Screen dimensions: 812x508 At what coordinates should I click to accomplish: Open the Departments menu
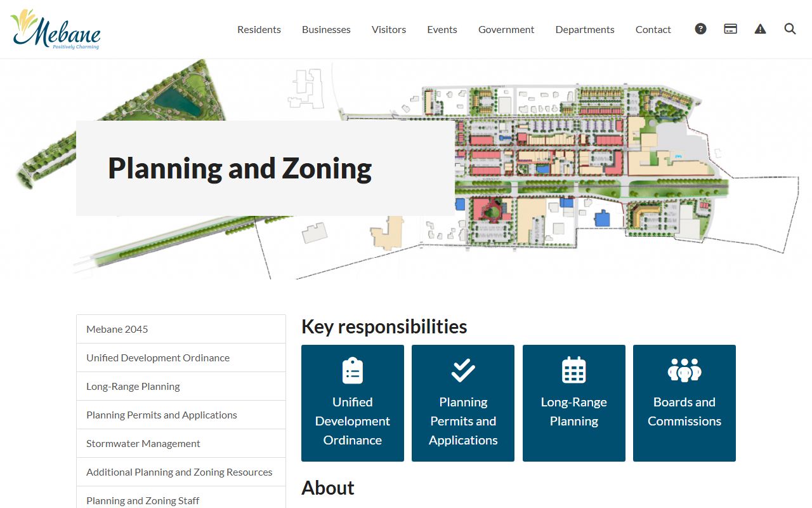[585, 29]
